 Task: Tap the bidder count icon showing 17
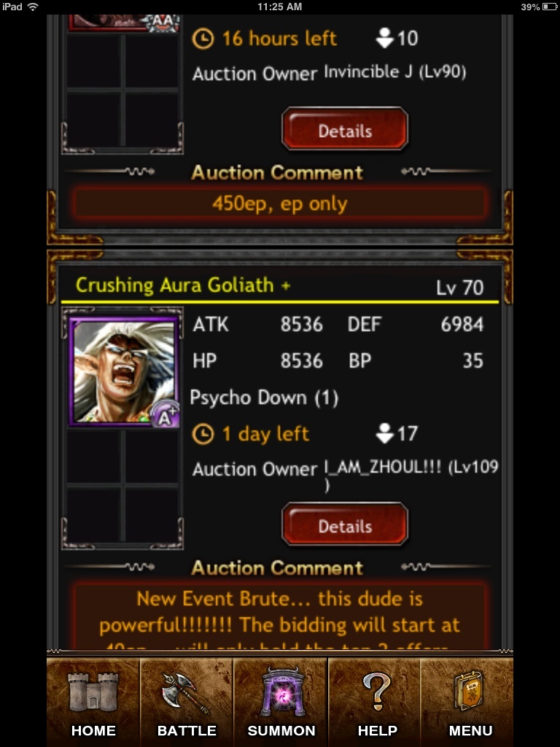point(384,433)
